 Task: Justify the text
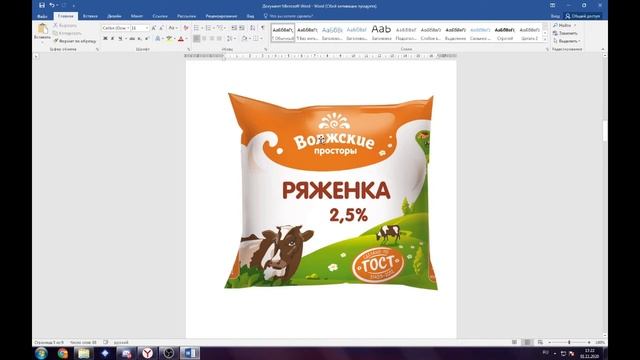tap(219, 38)
